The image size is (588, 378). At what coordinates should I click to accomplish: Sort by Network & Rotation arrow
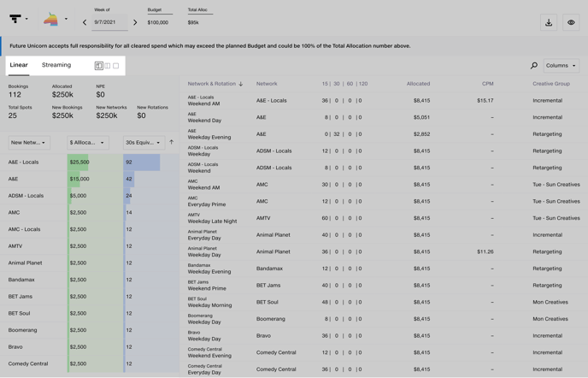(241, 84)
